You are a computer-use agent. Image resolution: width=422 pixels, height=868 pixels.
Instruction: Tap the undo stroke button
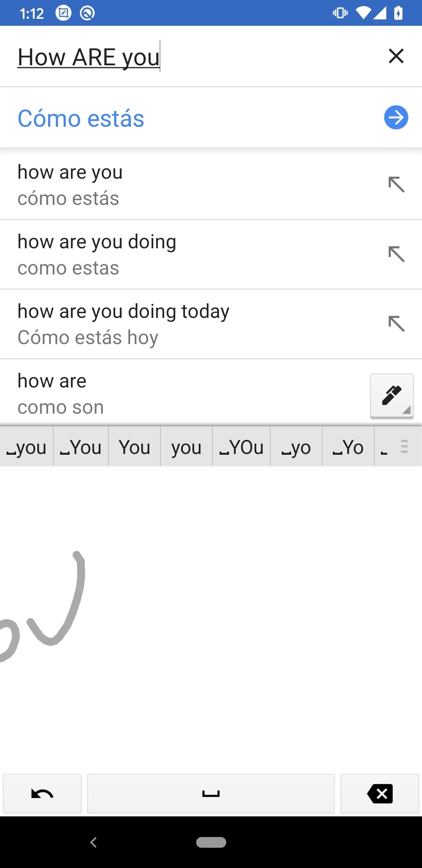coord(42,794)
